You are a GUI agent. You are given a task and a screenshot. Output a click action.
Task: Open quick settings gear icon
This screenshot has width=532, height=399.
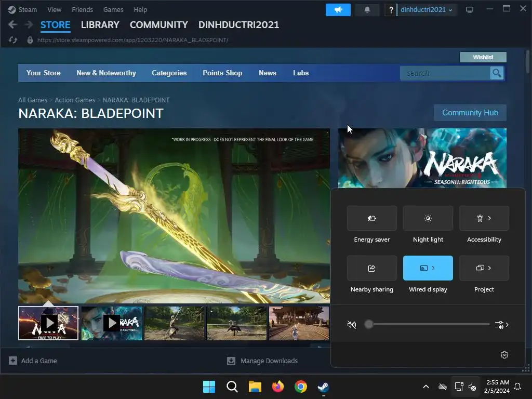(504, 355)
